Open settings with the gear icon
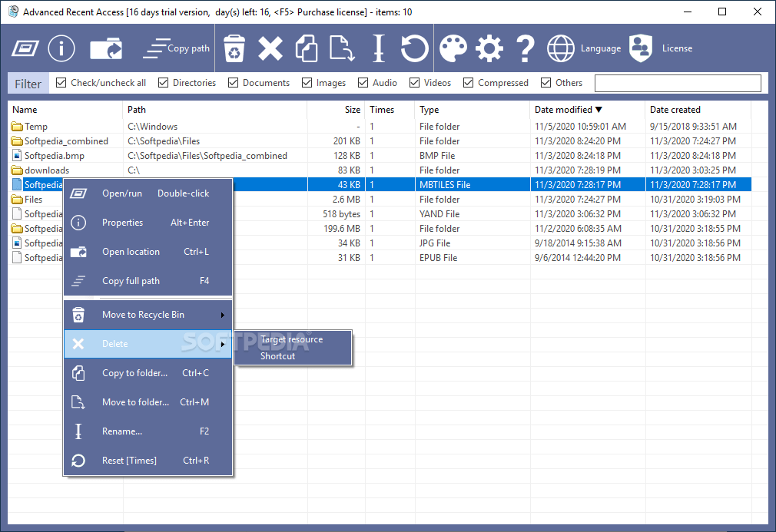The height and width of the screenshot is (532, 776). [489, 48]
